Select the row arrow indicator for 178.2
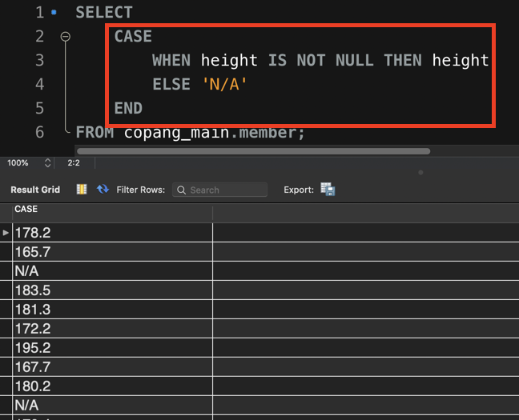The image size is (519, 420). (x=6, y=233)
